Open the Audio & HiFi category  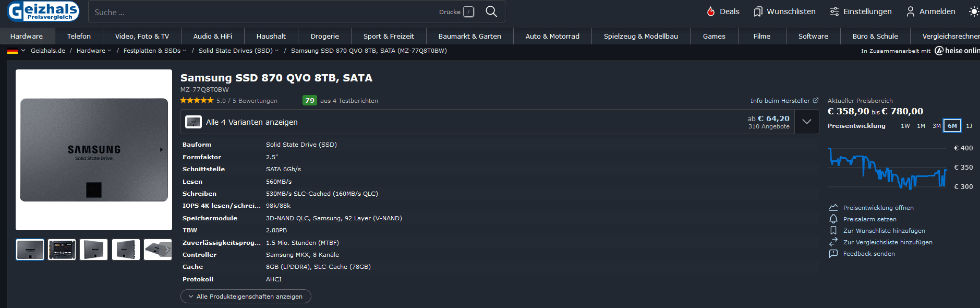coord(213,36)
